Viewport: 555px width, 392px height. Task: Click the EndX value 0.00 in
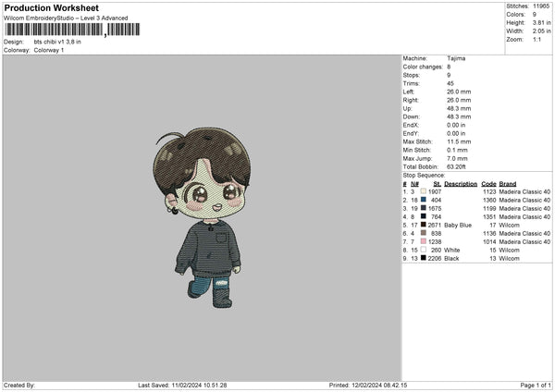(x=456, y=125)
